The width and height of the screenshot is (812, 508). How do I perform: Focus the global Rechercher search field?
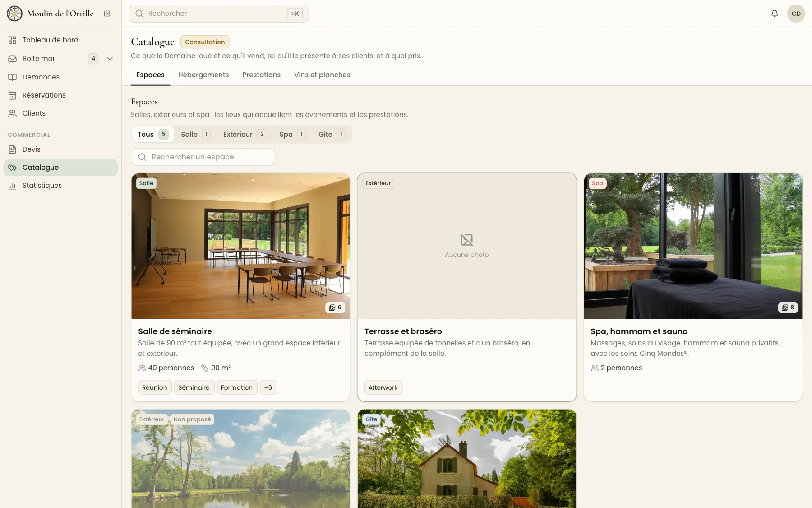pos(219,14)
